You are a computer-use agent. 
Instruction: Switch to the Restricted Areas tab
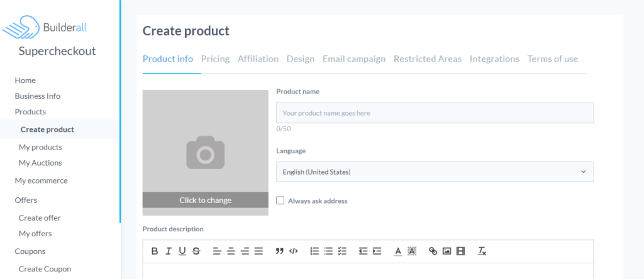[x=428, y=58]
